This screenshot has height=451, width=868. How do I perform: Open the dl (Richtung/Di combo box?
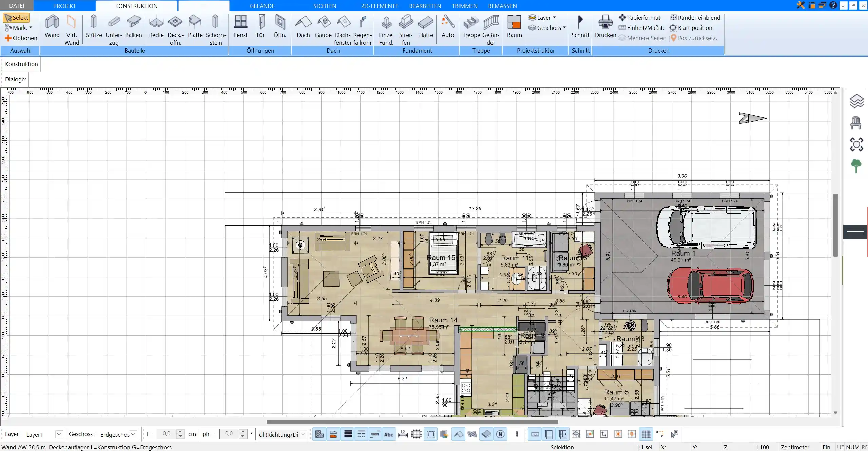click(282, 434)
